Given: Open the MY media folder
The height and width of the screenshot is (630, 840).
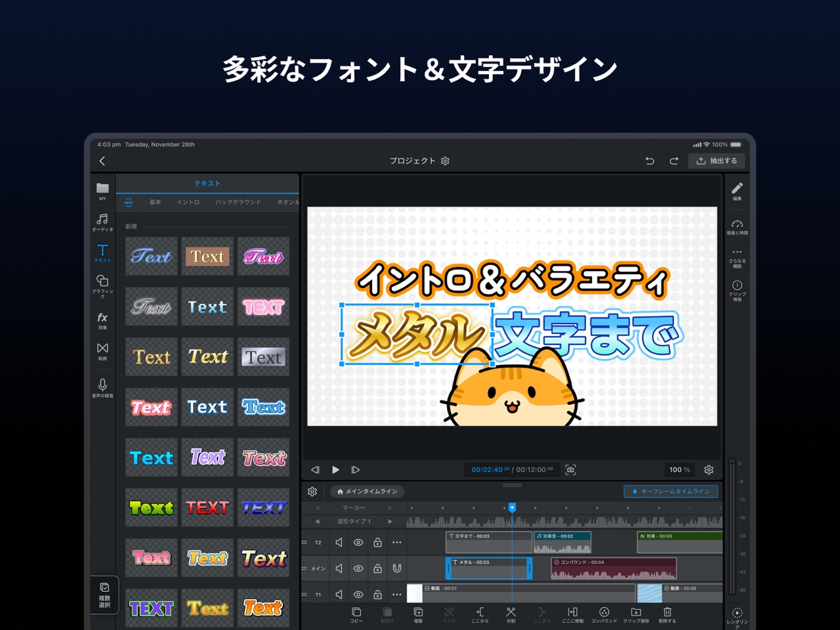Looking at the screenshot, I should click(x=102, y=191).
